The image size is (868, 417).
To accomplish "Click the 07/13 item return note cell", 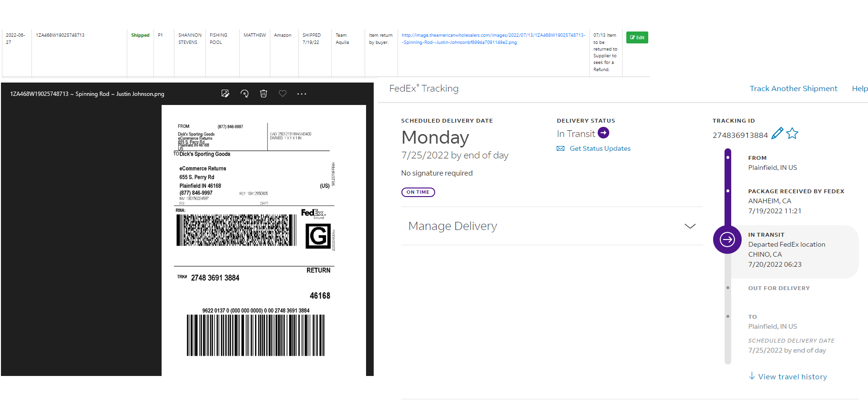I will [605, 52].
